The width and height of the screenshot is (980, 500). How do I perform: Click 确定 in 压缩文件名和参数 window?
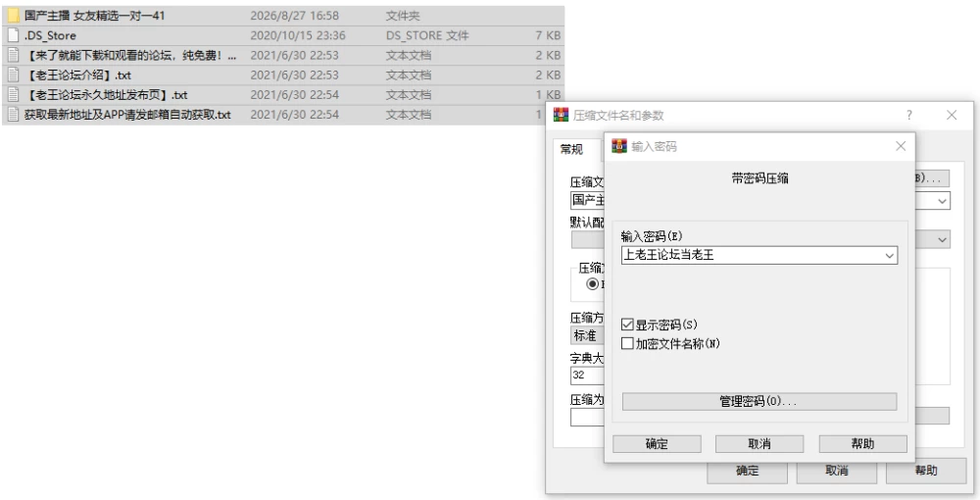[x=747, y=471]
